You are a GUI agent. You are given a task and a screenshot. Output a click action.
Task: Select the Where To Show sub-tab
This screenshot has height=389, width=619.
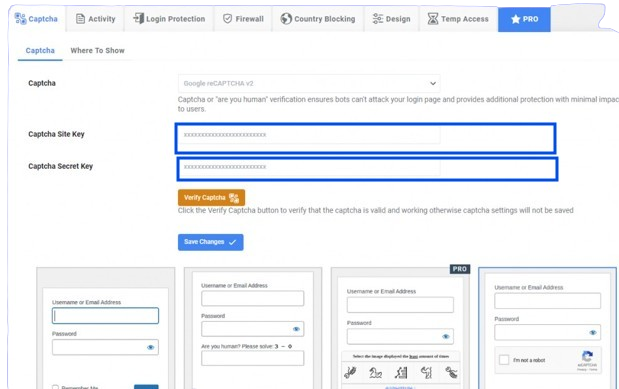pyautogui.click(x=97, y=51)
